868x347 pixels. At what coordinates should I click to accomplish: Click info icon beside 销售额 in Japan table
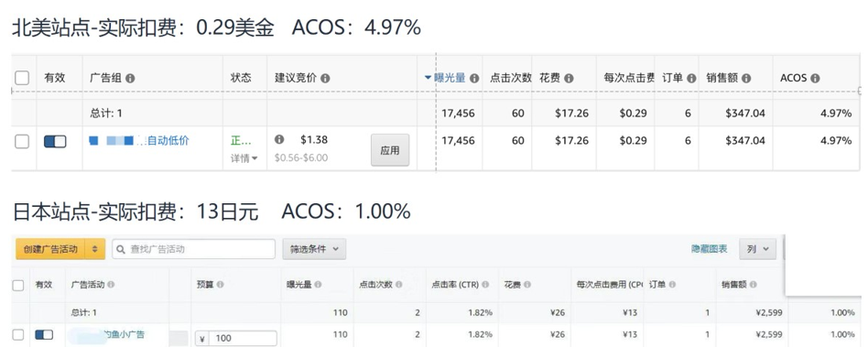pyautogui.click(x=753, y=285)
